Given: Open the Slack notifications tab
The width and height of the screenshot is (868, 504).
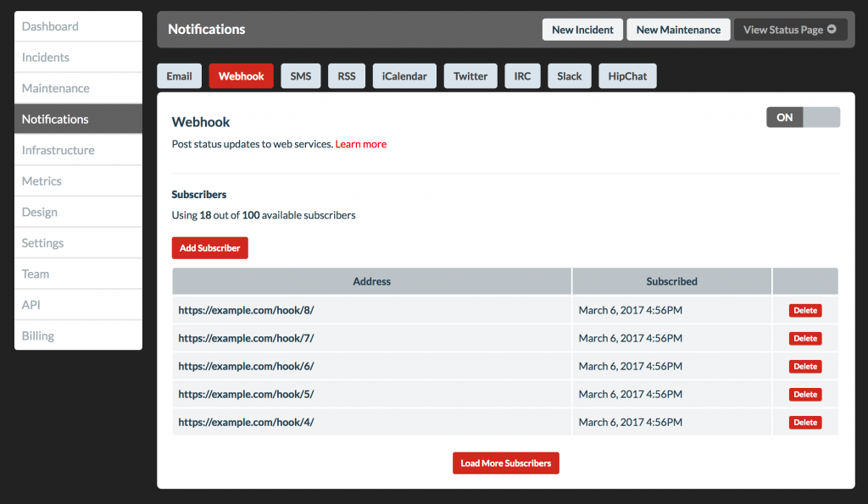Looking at the screenshot, I should [x=569, y=75].
